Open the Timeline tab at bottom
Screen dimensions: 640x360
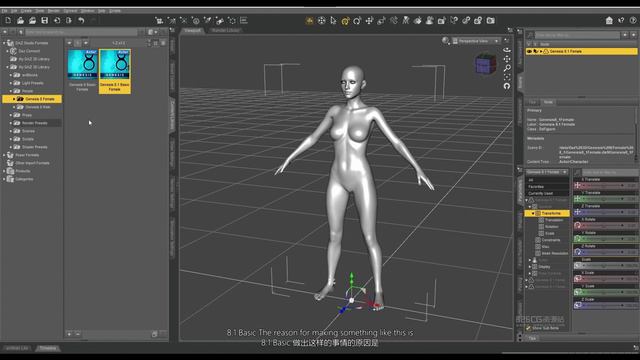click(x=48, y=348)
